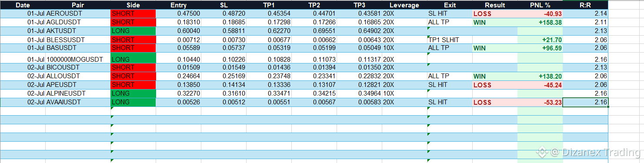Screen dimensions: 644x163
Task: Click the LOSS result for AVAAIUSDT
Action: (x=495, y=102)
